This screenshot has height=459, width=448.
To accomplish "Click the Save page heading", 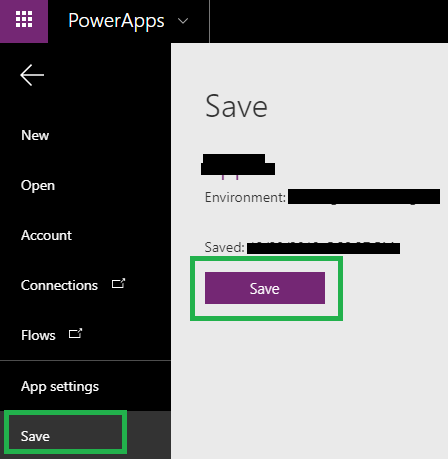I will pos(236,106).
